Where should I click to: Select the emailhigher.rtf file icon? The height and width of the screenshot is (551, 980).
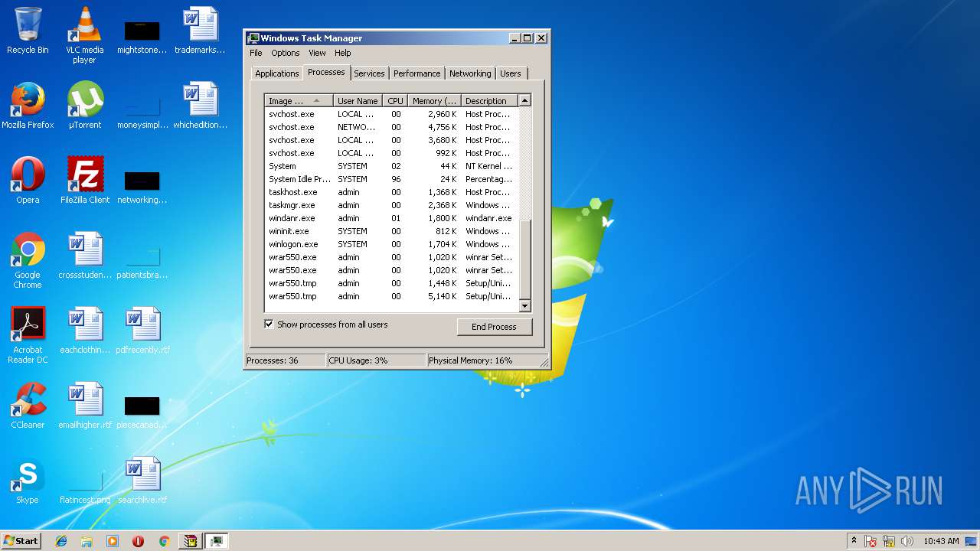point(85,406)
